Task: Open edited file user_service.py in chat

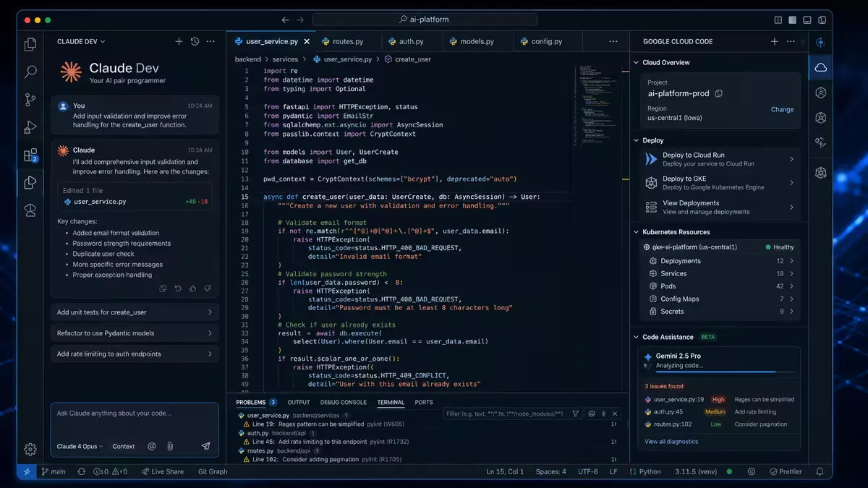Action: [135, 202]
